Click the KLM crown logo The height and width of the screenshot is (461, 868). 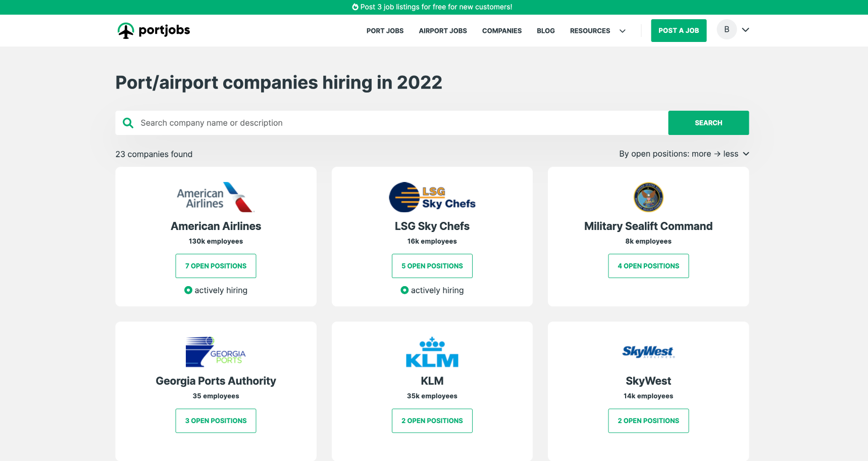[432, 352]
